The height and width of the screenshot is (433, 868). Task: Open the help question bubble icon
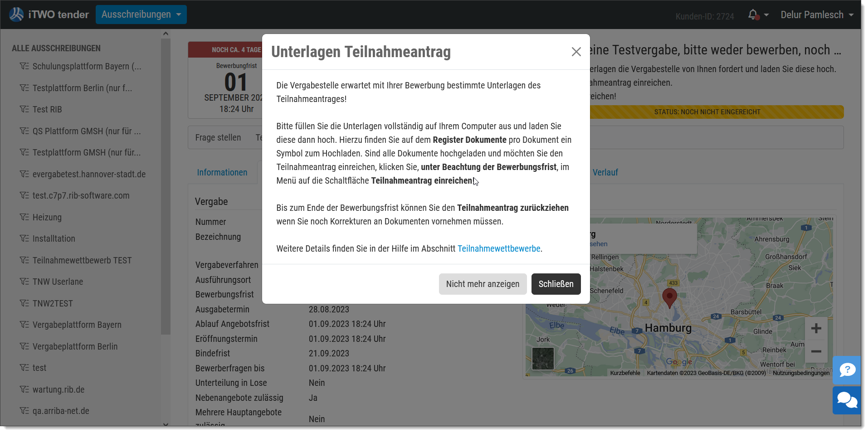point(847,370)
